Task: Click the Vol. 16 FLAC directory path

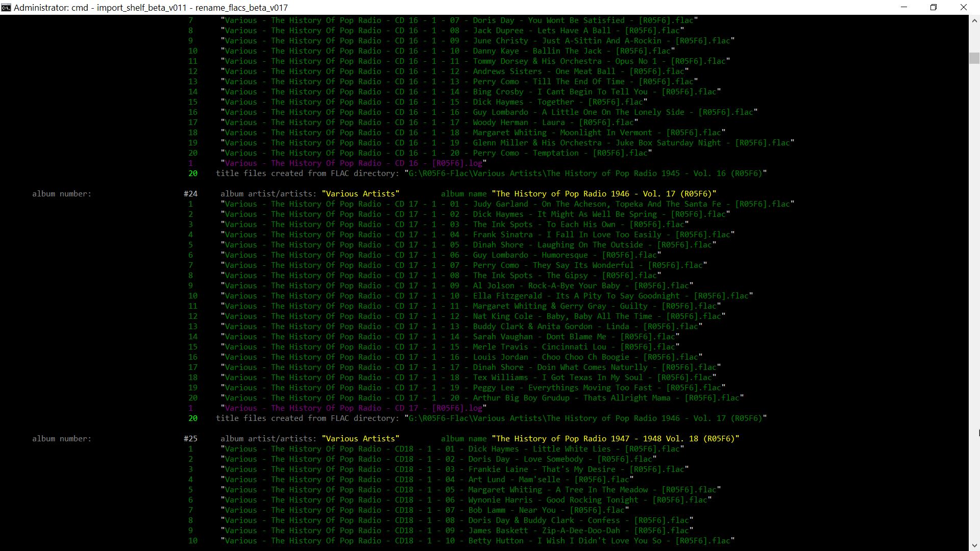Action: point(585,173)
